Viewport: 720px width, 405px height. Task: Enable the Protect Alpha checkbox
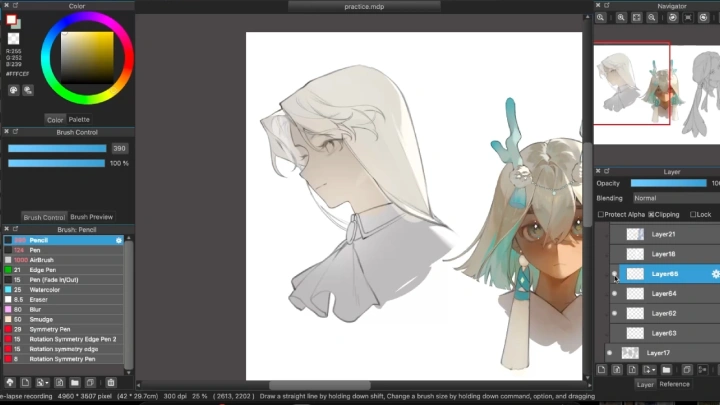600,214
